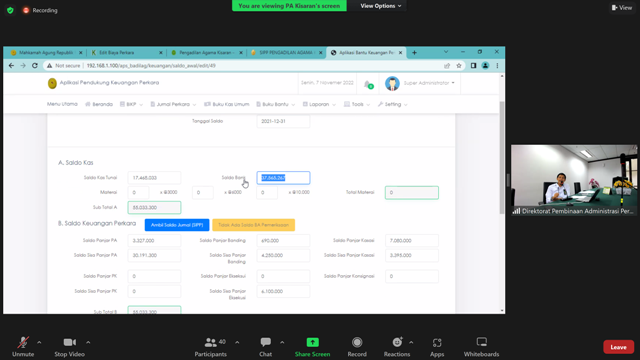Click the browser side panel icon
The width and height of the screenshot is (640, 360).
473,66
